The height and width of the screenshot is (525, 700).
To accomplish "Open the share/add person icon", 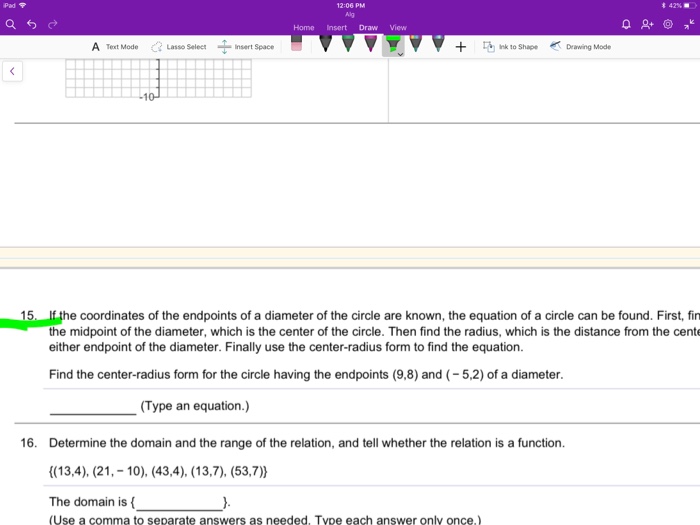I will 647,24.
